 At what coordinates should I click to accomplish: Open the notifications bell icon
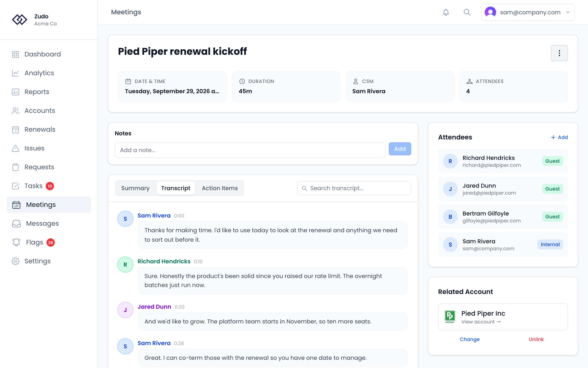coord(446,12)
